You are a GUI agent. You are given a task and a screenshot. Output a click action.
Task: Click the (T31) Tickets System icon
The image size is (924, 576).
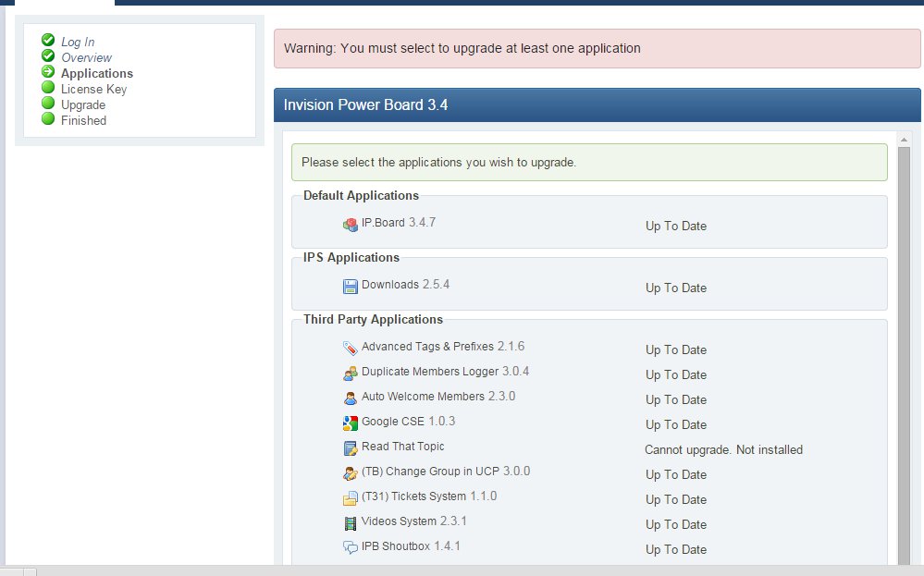(351, 498)
